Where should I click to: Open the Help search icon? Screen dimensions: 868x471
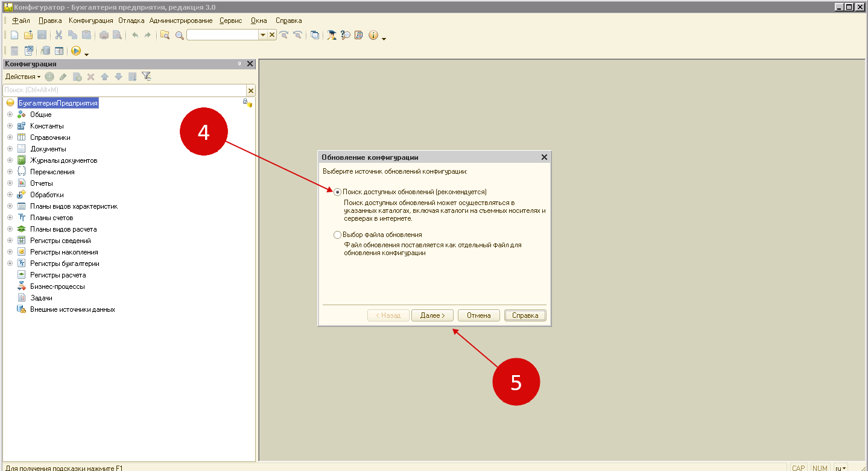pyautogui.click(x=345, y=35)
